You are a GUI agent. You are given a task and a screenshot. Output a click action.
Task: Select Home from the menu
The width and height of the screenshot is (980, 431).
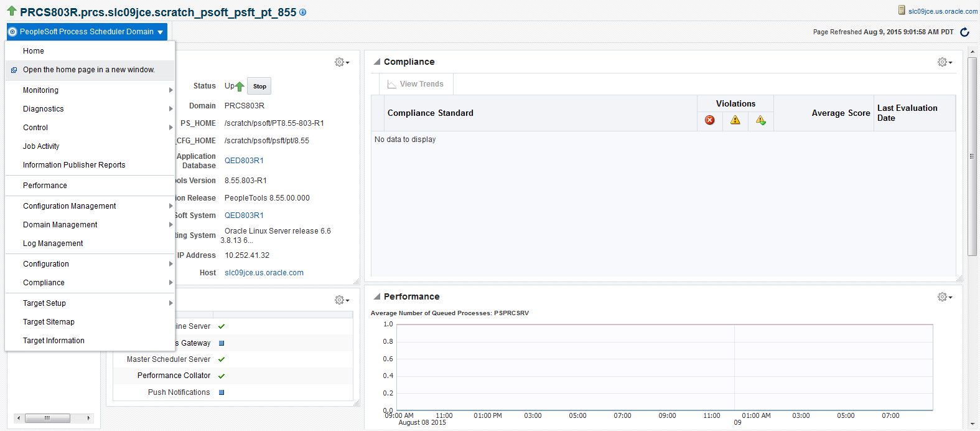(x=90, y=51)
